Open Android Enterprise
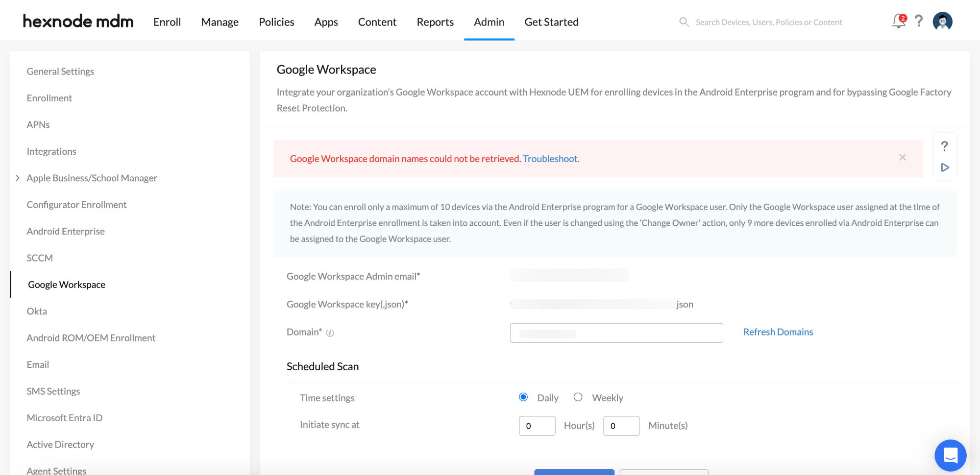Viewport: 980px width, 475px height. [66, 231]
